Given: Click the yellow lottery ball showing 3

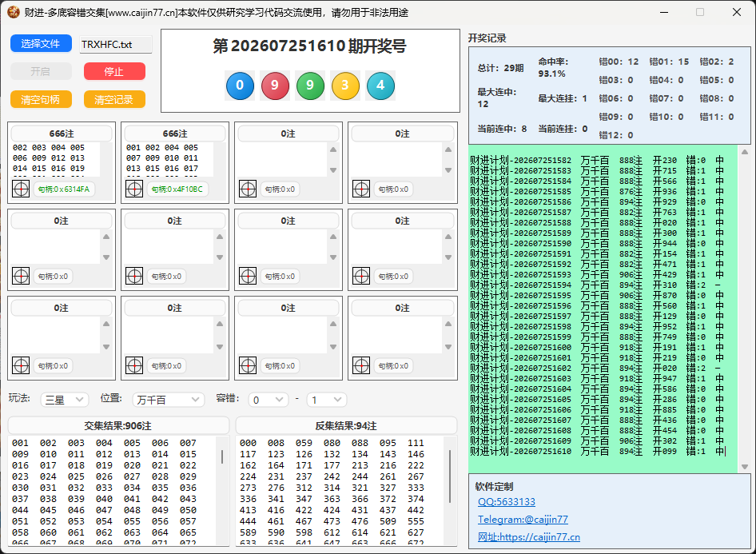Looking at the screenshot, I should [345, 86].
